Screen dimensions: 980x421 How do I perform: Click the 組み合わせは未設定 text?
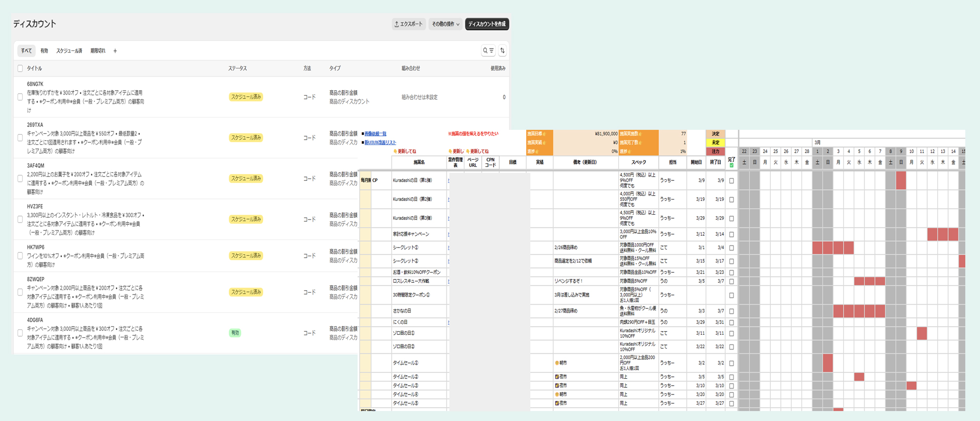[419, 97]
